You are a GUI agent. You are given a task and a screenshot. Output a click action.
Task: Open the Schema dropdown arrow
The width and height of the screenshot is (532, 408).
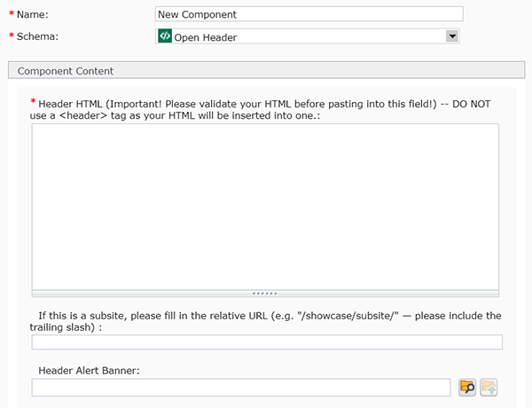coord(452,36)
